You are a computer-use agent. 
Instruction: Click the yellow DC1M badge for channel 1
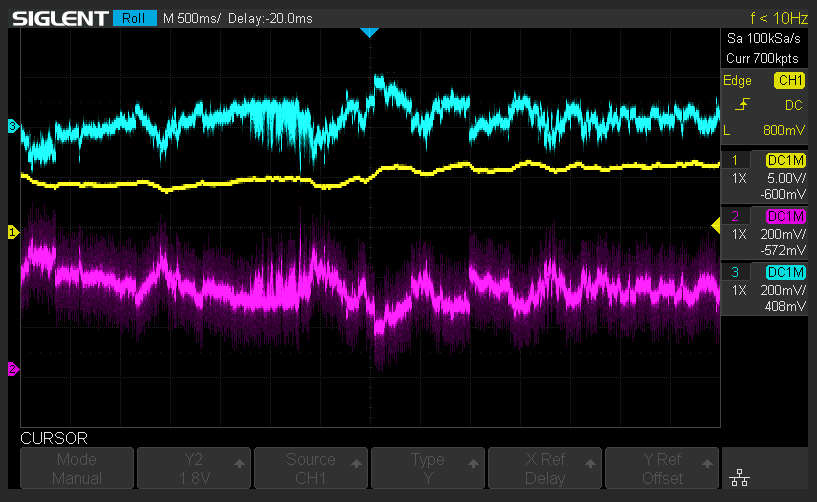pos(786,160)
